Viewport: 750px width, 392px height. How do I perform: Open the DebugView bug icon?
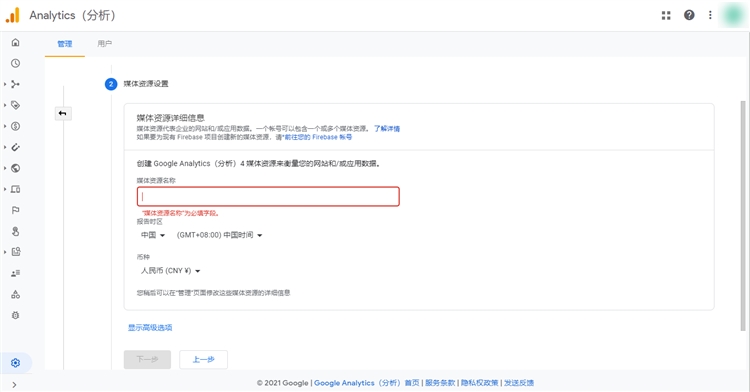pos(15,316)
